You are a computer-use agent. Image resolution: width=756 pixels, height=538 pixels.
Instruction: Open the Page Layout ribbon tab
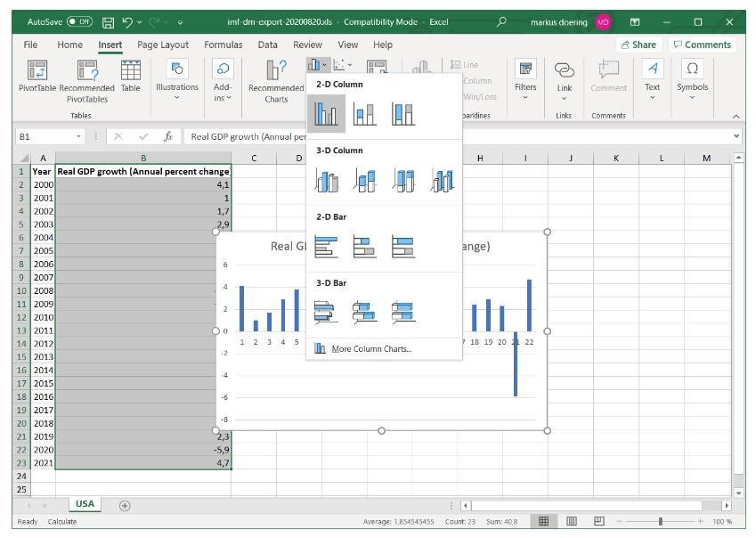pos(163,45)
